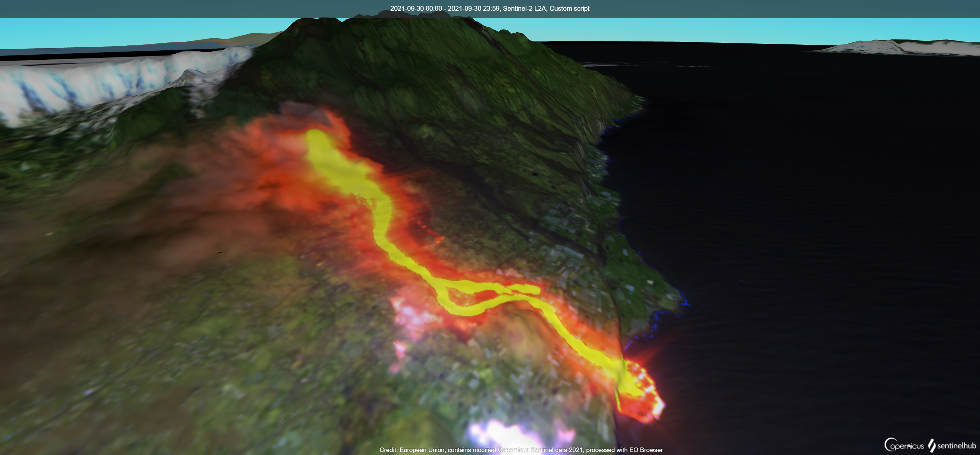
Task: Click the 'Custom script' text in header
Action: (569, 8)
